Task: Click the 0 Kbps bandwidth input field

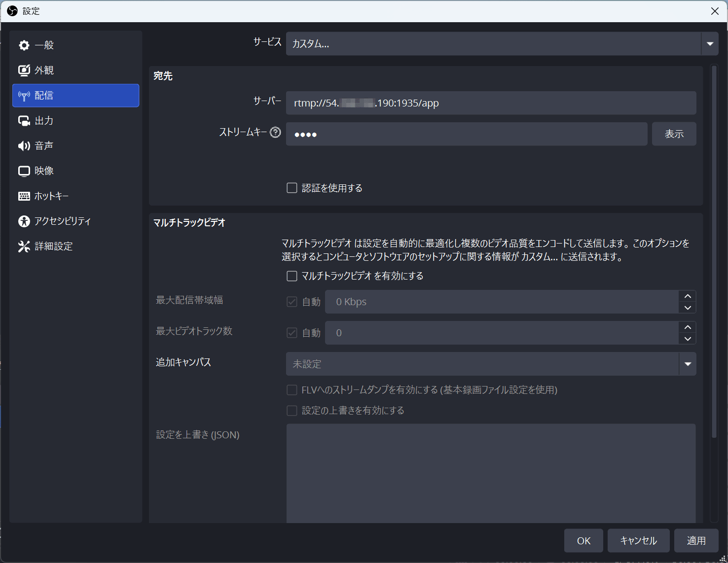Action: coord(502,302)
